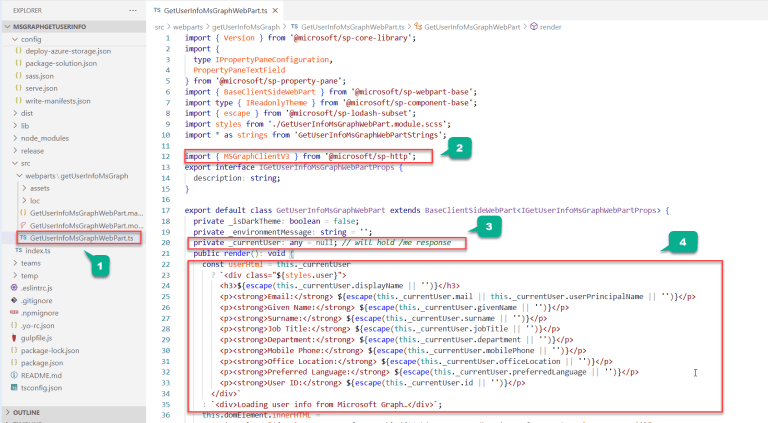Open Explorer more actions ellipsis

point(133,10)
